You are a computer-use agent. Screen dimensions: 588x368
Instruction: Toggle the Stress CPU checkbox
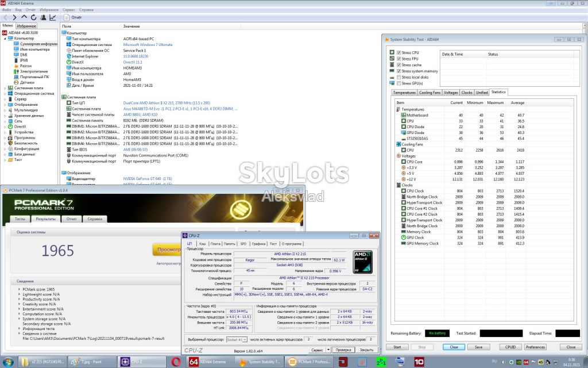click(x=399, y=52)
